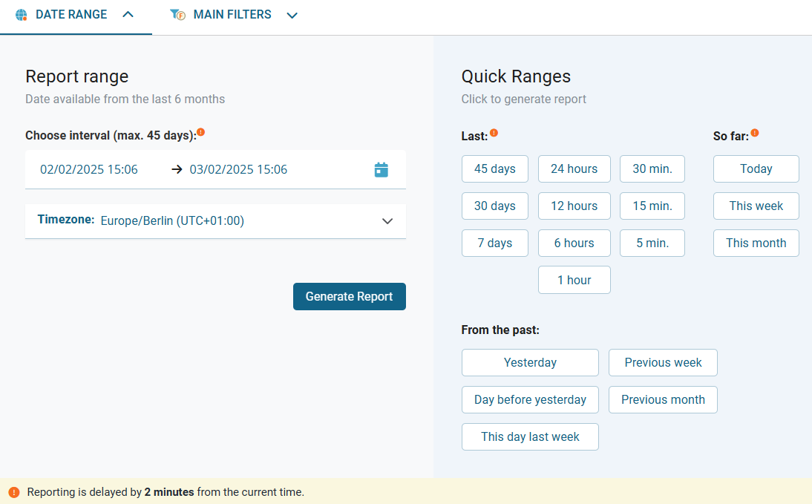Collapse the Date Range section chevron
Screen dimensions: 812x504
128,15
